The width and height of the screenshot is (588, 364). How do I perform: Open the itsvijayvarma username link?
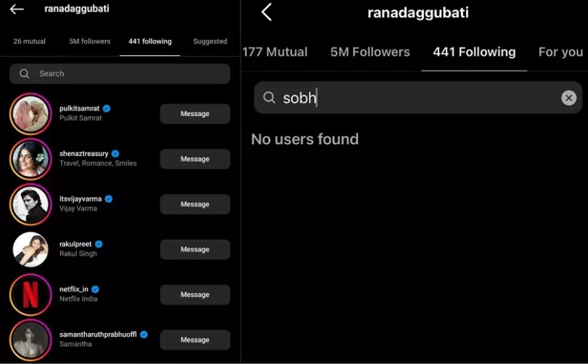click(80, 199)
